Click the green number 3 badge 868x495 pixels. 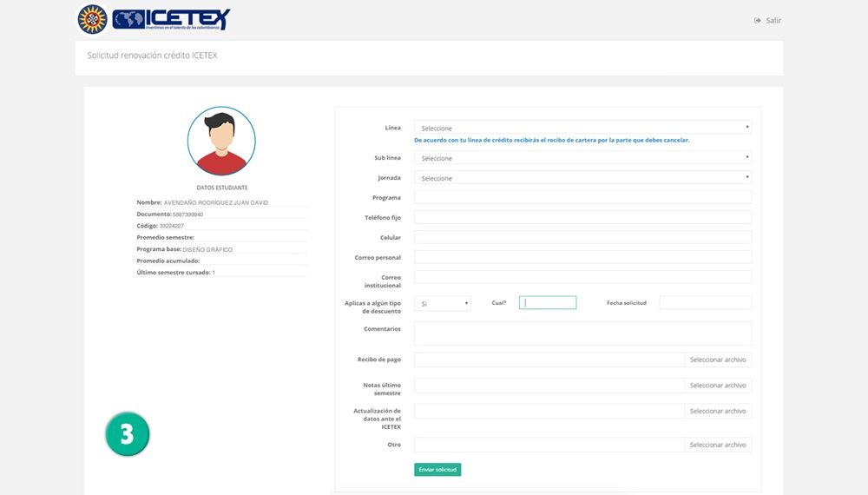coord(128,434)
